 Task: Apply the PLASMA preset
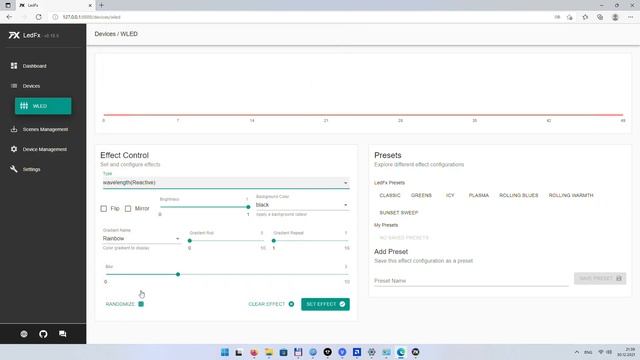[479, 196]
